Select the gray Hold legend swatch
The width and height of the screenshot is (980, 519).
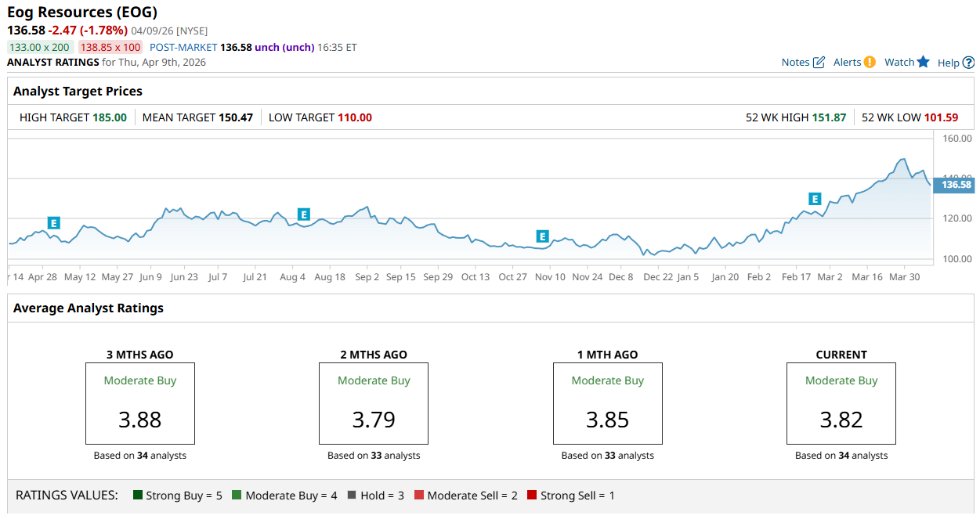(x=352, y=496)
